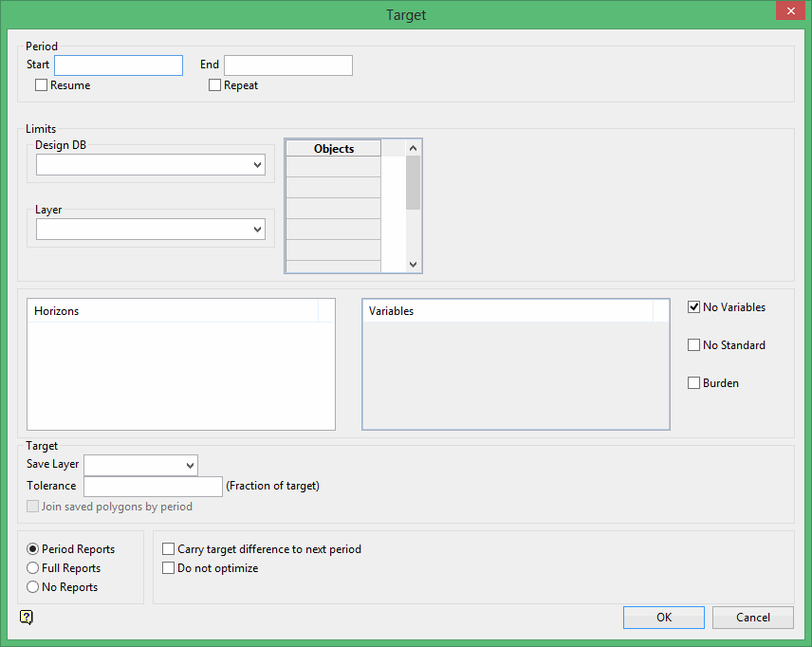The image size is (812, 647).
Task: Check the Burden option
Action: (x=694, y=383)
